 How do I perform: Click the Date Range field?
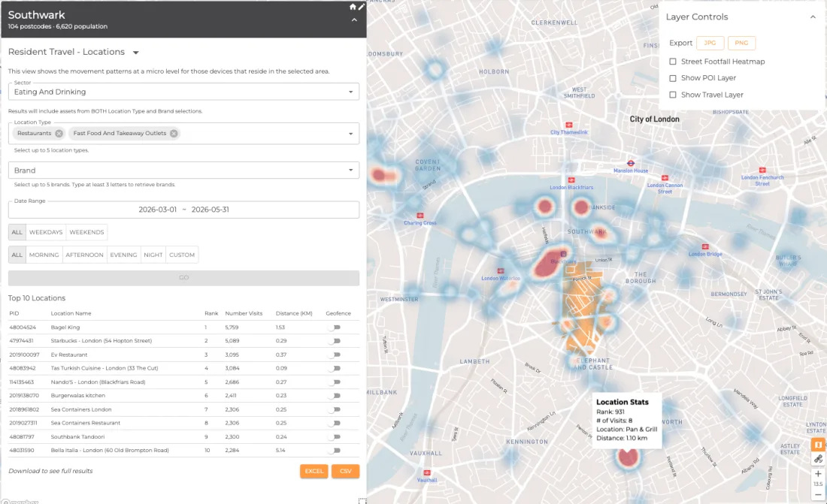183,210
